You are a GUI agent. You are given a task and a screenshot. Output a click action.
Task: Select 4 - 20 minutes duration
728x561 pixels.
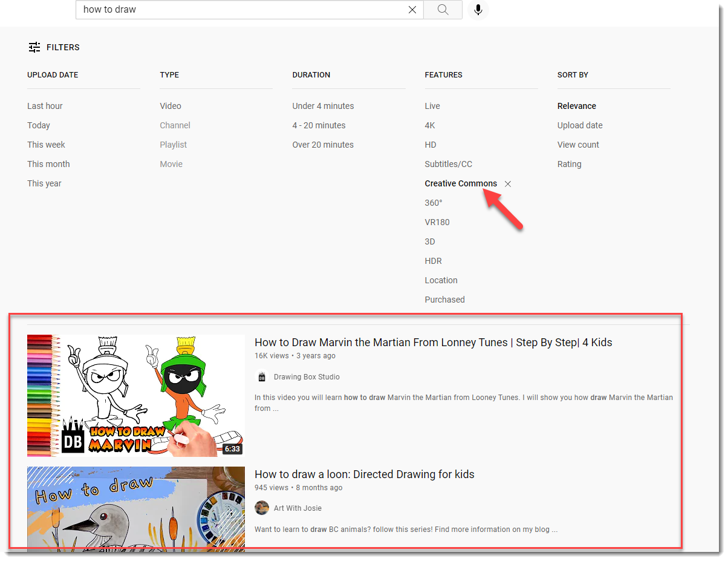point(319,125)
